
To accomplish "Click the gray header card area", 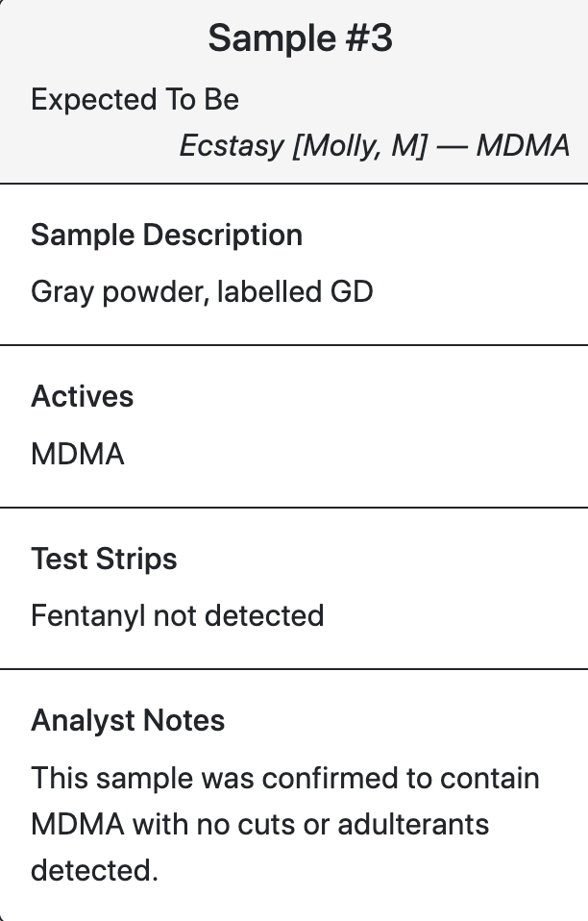I will pyautogui.click(x=294, y=91).
